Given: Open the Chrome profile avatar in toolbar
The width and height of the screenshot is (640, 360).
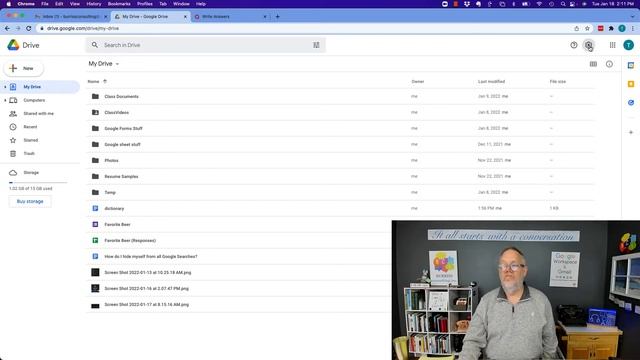Looking at the screenshot, I should point(622,28).
